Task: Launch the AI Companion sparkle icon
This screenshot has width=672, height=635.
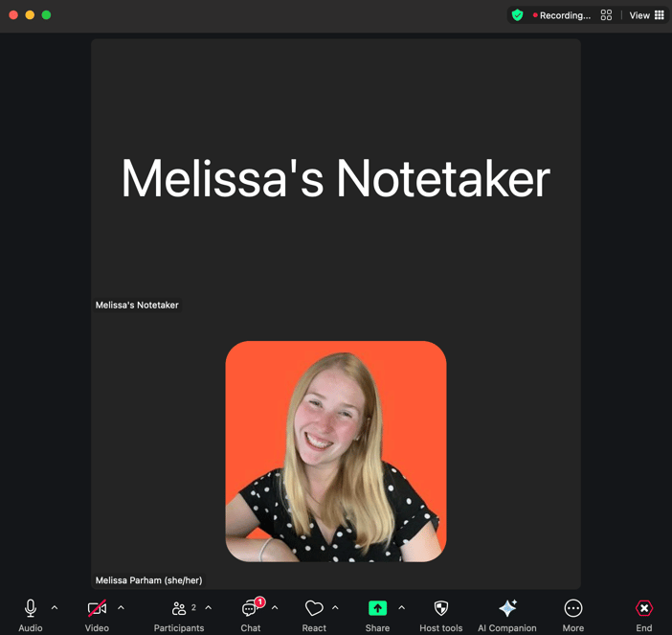Action: 507,609
